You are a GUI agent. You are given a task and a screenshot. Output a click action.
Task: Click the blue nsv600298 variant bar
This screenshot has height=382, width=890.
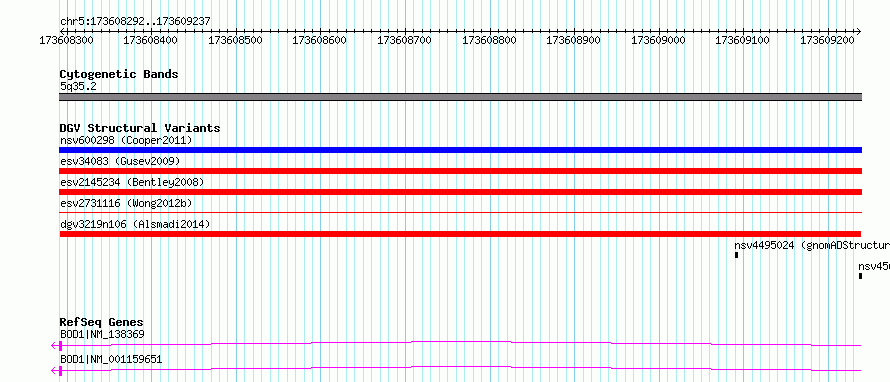pyautogui.click(x=460, y=150)
